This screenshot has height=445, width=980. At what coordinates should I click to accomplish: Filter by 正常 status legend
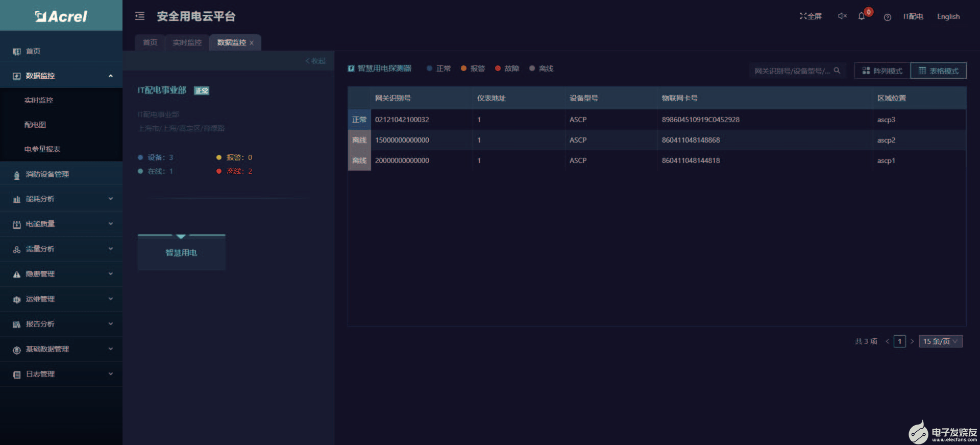(439, 68)
